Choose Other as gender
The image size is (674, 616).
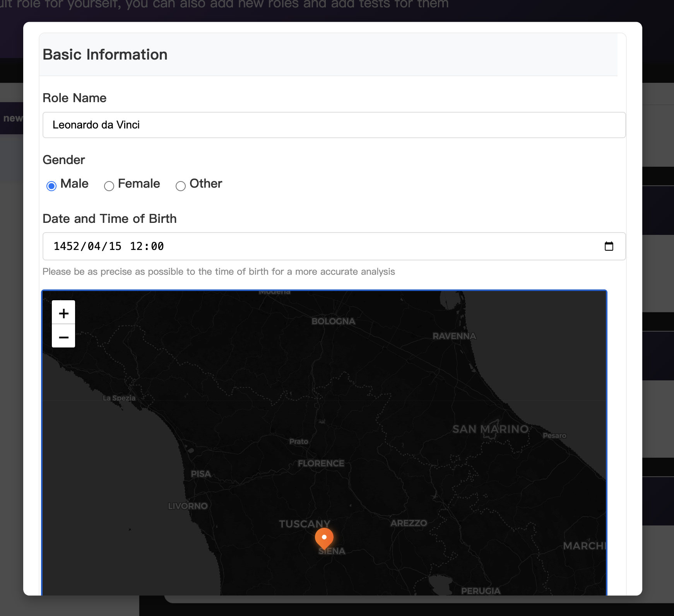point(181,186)
